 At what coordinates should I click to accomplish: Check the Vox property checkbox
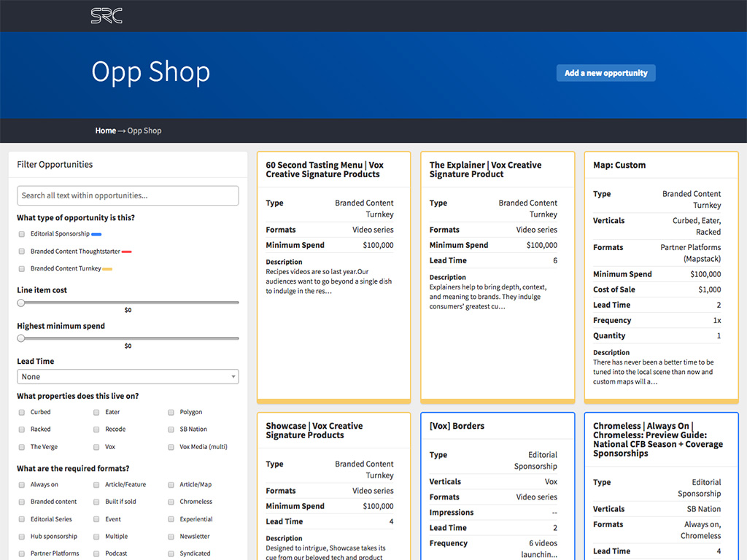pyautogui.click(x=96, y=447)
